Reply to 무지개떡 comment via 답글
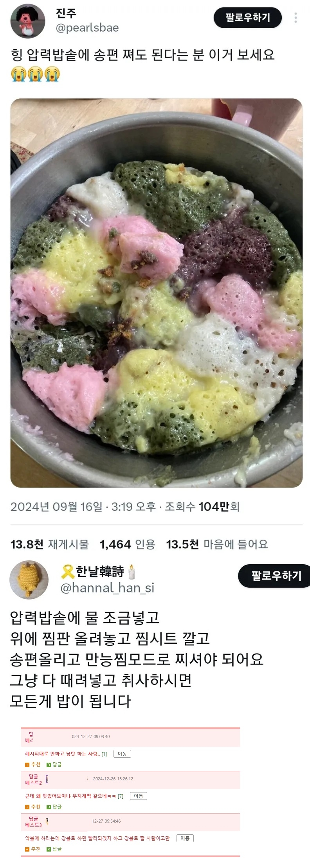Image resolution: width=310 pixels, height=868 pixels. (54, 807)
